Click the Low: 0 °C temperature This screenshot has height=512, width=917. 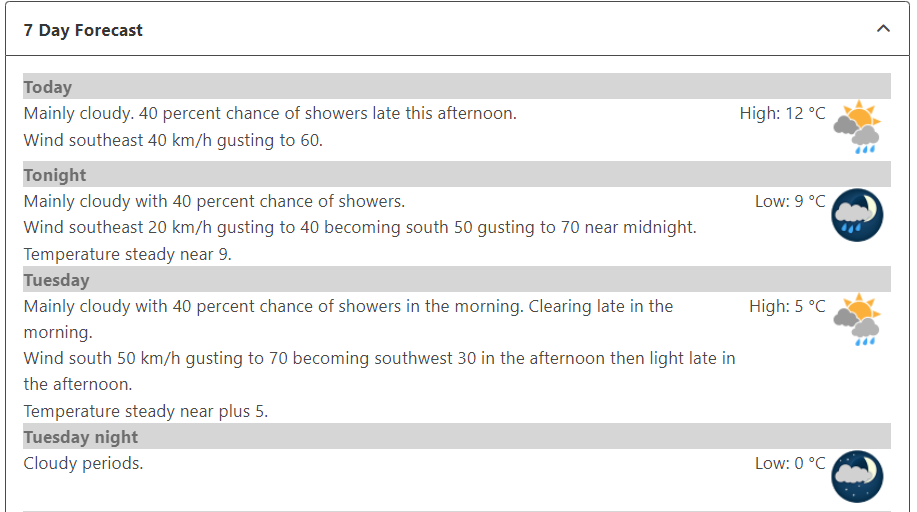pos(790,463)
